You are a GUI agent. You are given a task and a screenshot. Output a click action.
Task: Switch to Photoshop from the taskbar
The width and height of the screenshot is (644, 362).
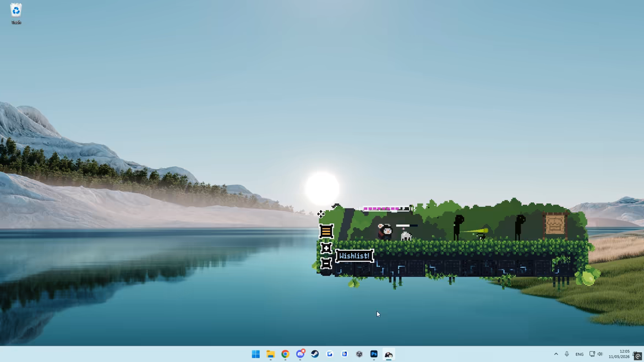374,354
